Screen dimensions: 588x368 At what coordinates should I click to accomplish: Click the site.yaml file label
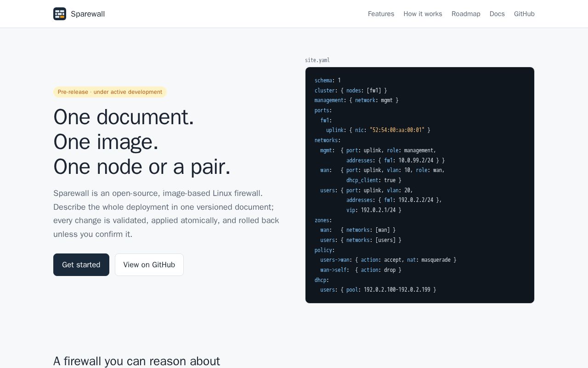tap(317, 60)
